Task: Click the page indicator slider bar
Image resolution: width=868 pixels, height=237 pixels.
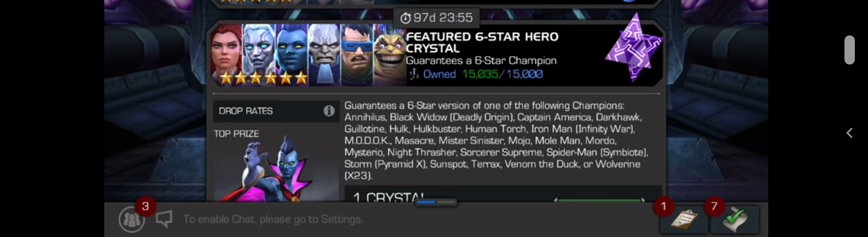Action: 436,202
